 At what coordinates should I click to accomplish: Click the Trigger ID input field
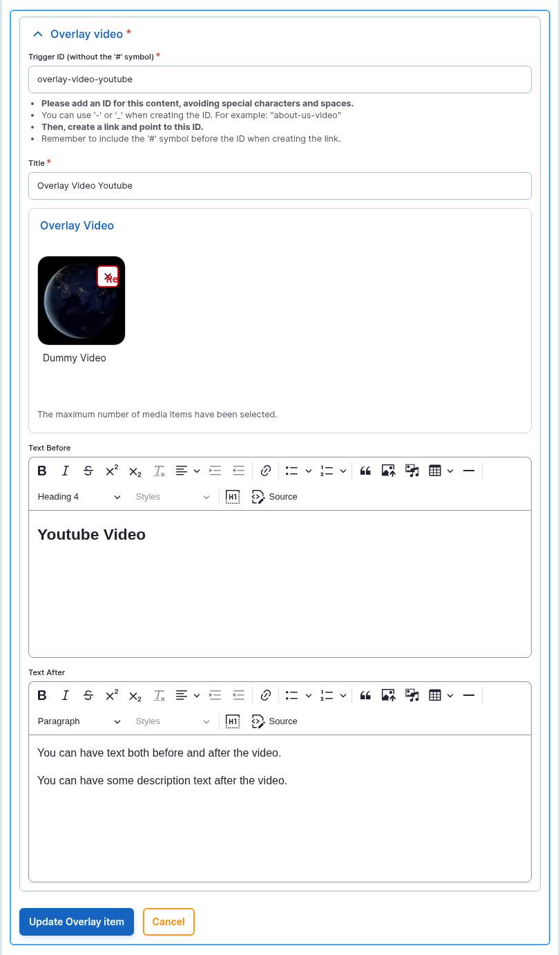point(280,79)
